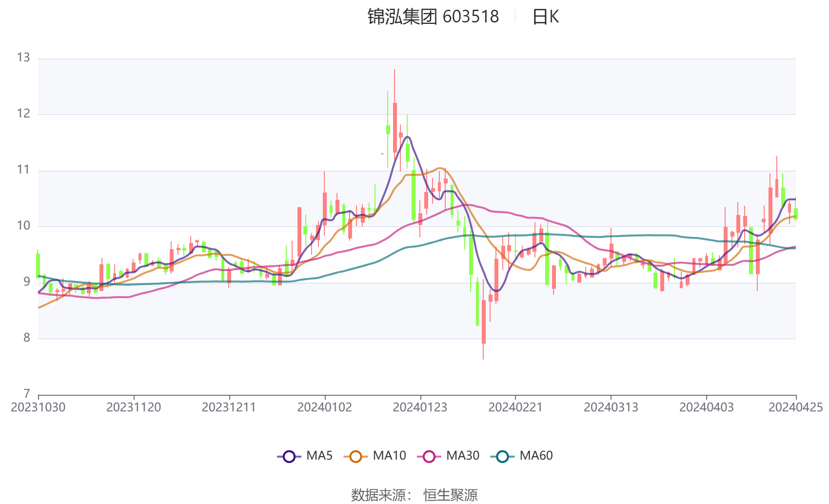Click x-axis date label 20231030
Image resolution: width=829 pixels, height=504 pixels.
point(38,407)
